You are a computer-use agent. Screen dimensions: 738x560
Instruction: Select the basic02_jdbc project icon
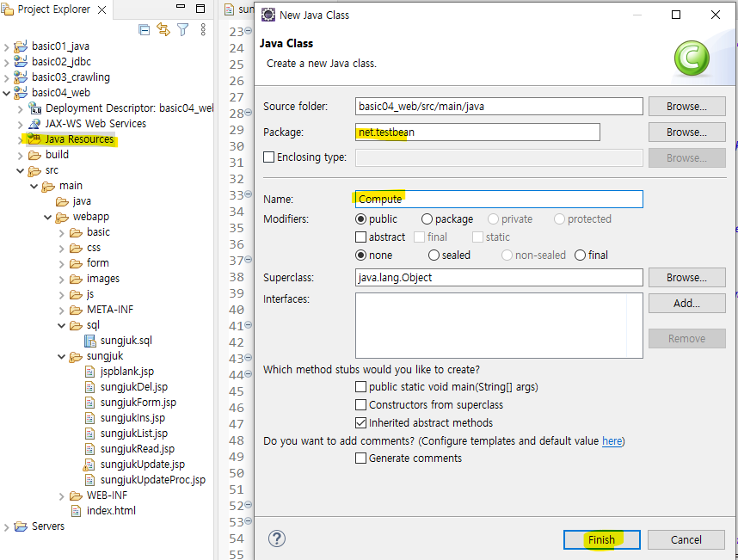(x=21, y=62)
